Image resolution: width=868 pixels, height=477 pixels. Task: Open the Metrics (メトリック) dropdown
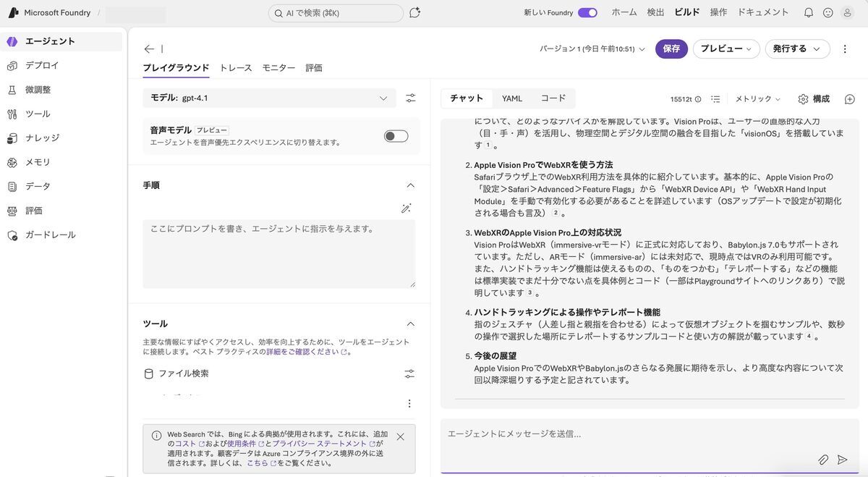[x=758, y=99]
